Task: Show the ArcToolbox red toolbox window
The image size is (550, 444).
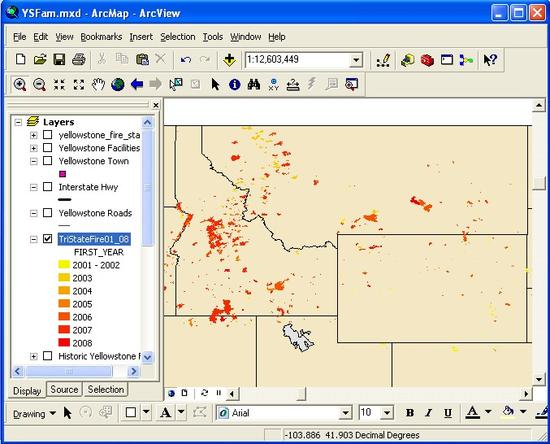Action: [427, 60]
